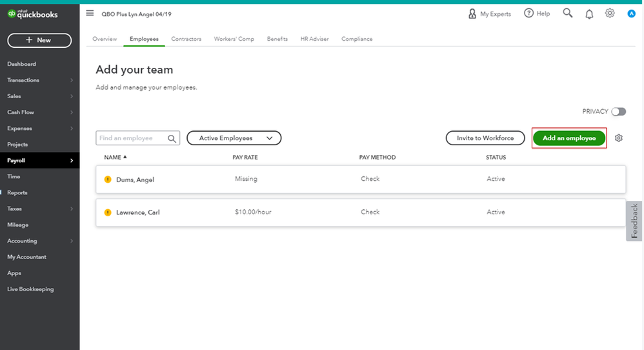Open My Experts
Viewport: 644px width, 350px height.
coord(490,14)
